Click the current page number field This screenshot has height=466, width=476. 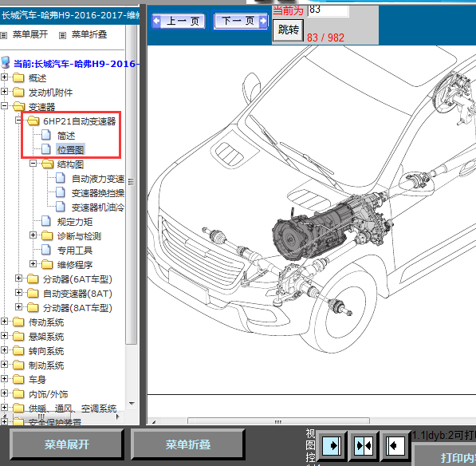[328, 10]
